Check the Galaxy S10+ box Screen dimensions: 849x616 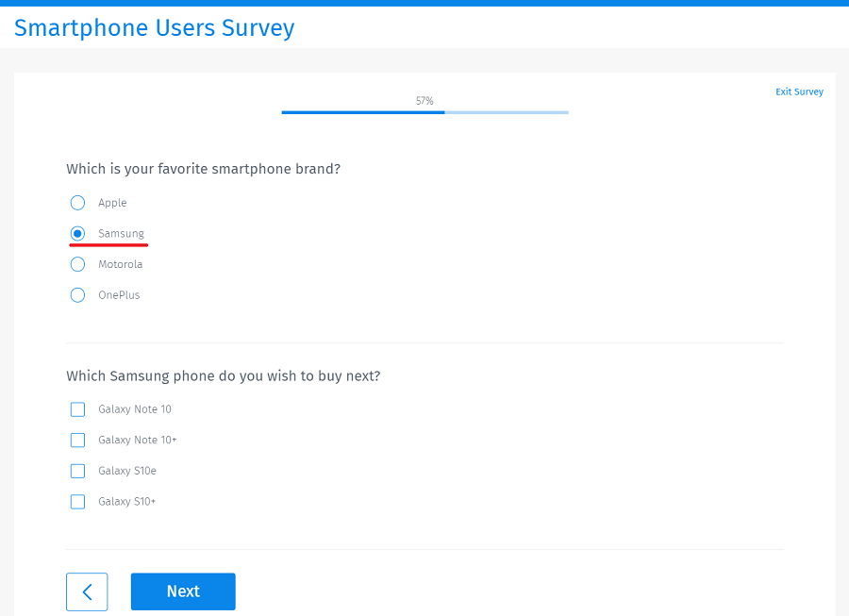(x=78, y=502)
